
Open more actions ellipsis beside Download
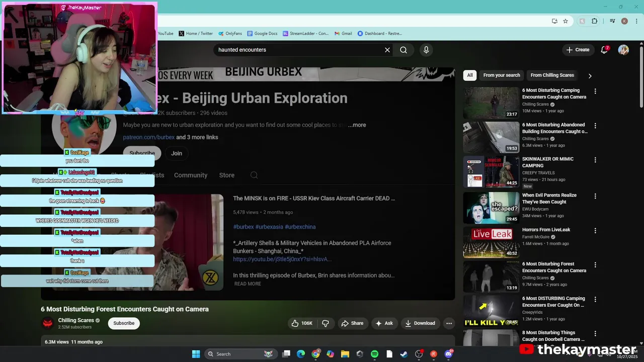point(449,323)
